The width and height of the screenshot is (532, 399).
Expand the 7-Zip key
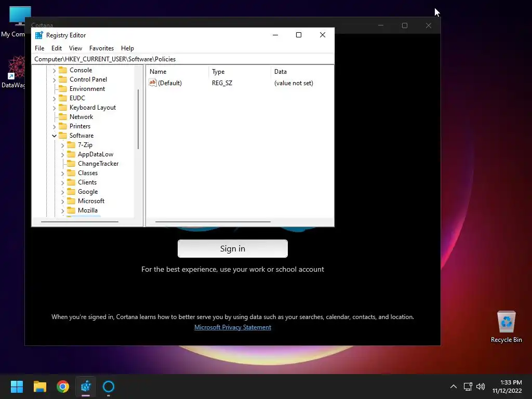coord(62,145)
